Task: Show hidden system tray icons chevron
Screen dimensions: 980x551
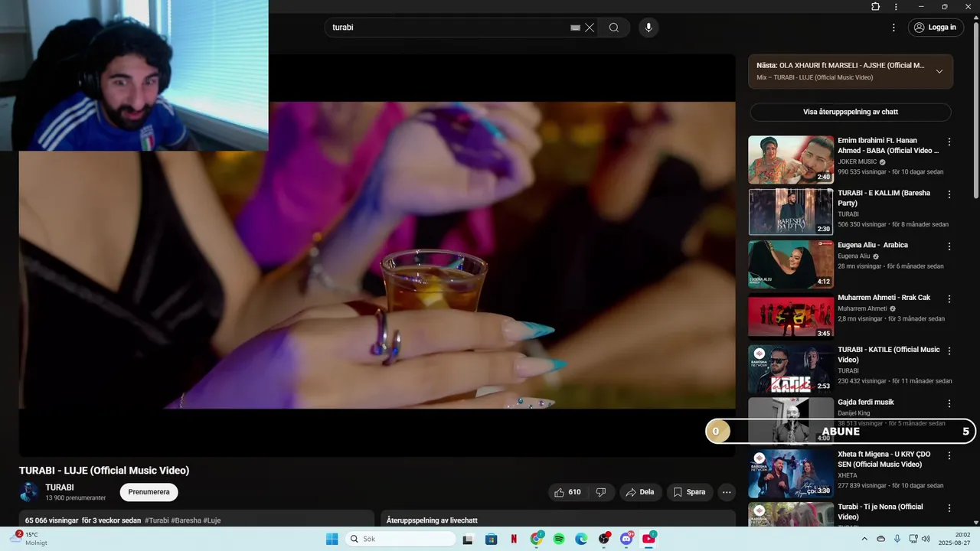Action: [x=864, y=539]
